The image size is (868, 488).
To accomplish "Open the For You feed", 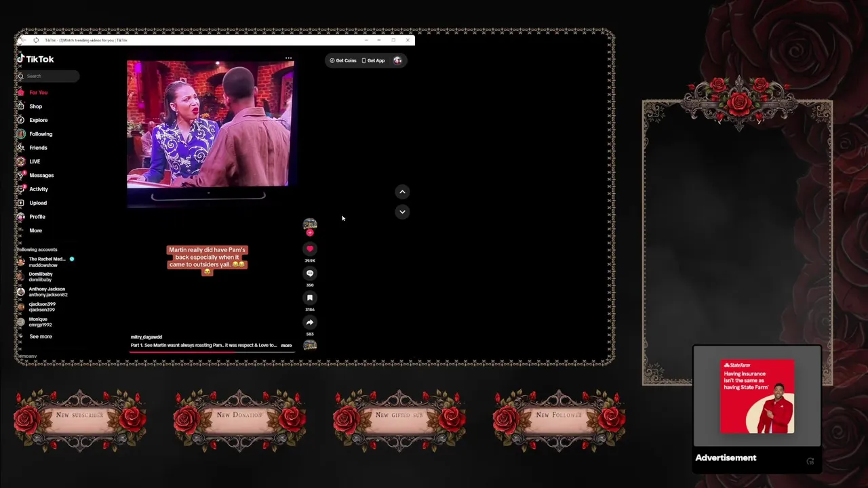I will [33, 92].
